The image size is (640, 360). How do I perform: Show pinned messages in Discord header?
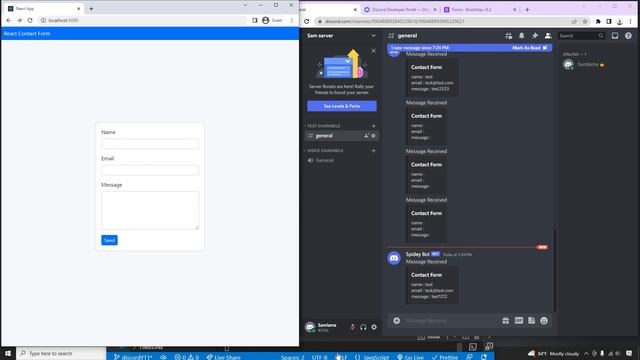pos(535,36)
